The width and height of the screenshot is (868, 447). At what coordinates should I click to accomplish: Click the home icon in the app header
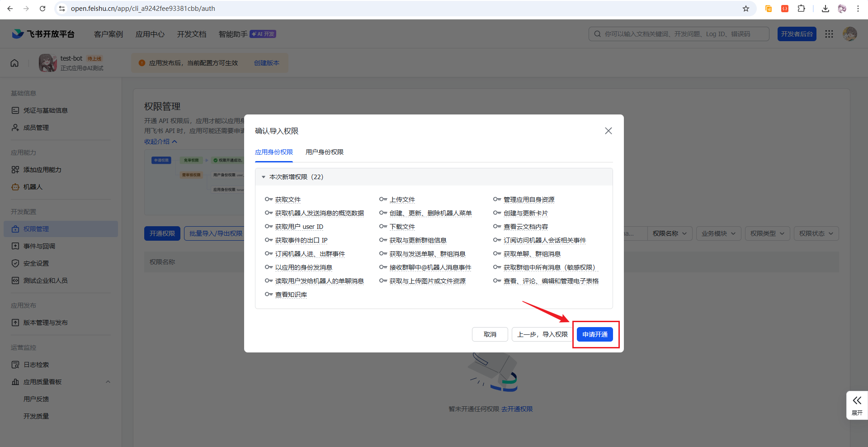coord(14,63)
